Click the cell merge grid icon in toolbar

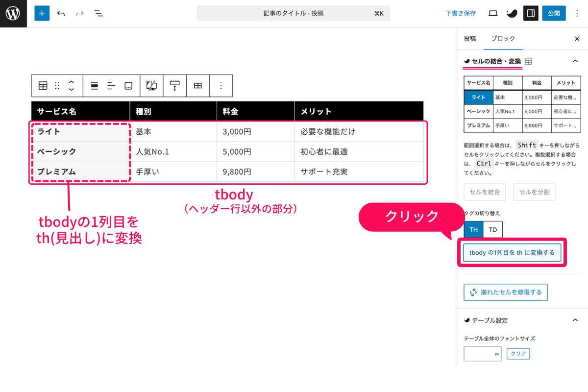[x=197, y=86]
